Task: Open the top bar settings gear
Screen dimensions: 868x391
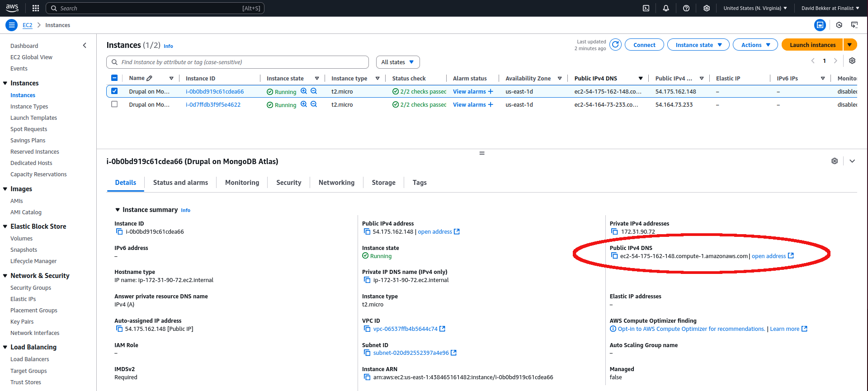Action: pyautogui.click(x=707, y=8)
